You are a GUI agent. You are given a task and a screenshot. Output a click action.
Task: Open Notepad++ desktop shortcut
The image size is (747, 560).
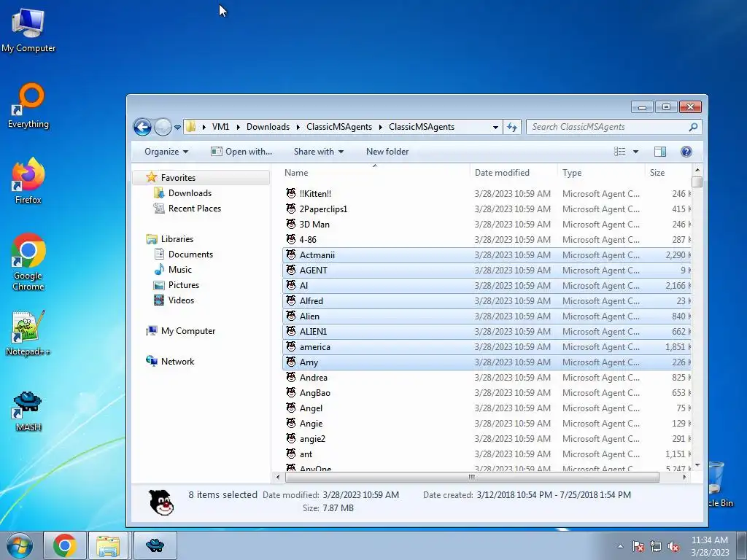[28, 332]
